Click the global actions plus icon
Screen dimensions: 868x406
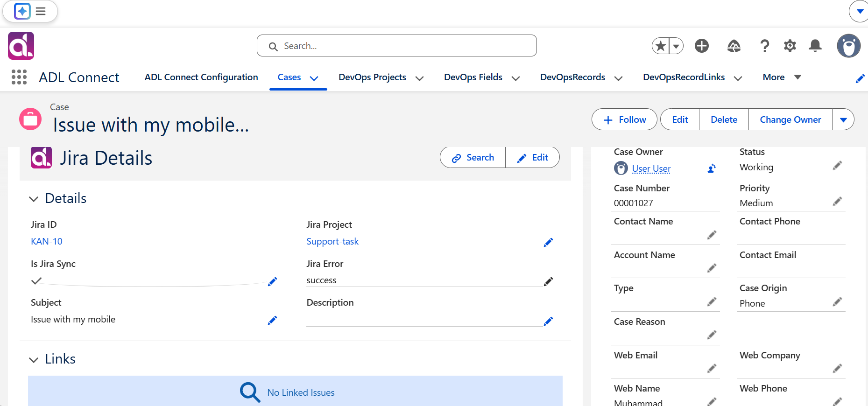(702, 46)
